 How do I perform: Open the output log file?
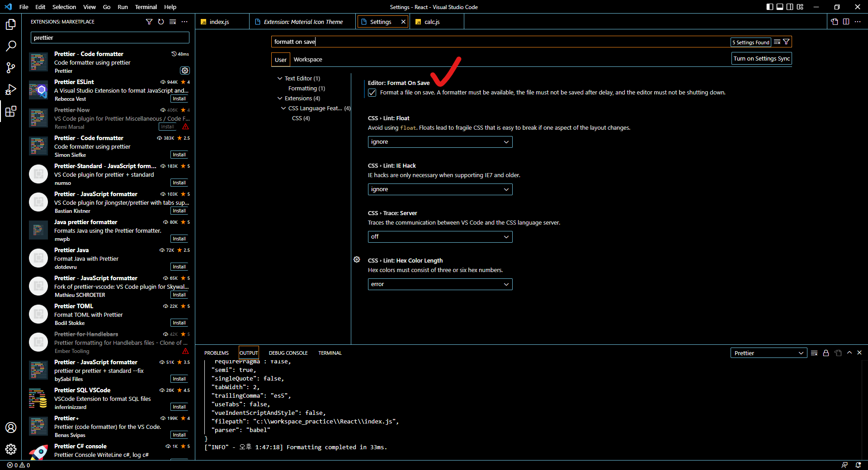click(x=838, y=353)
